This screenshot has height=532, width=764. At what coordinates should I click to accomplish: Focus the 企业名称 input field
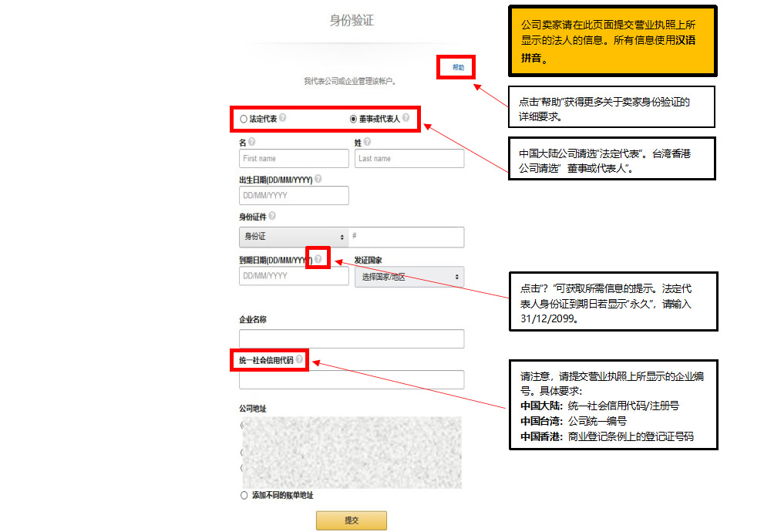(x=352, y=338)
